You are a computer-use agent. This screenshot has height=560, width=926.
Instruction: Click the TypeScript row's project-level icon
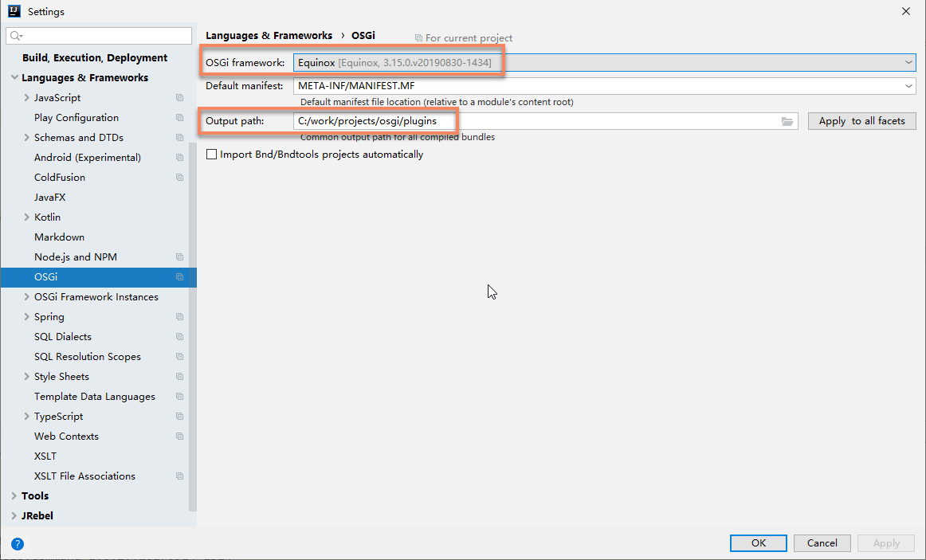[179, 417]
